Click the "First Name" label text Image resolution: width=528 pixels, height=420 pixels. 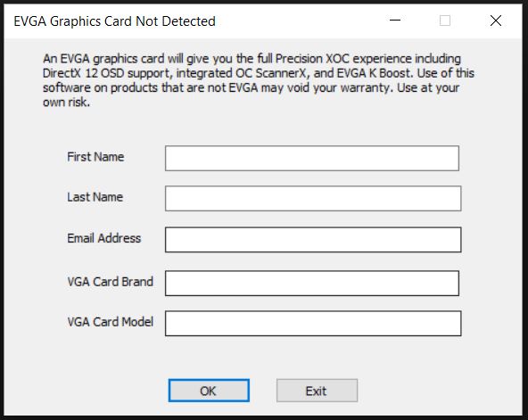[95, 157]
